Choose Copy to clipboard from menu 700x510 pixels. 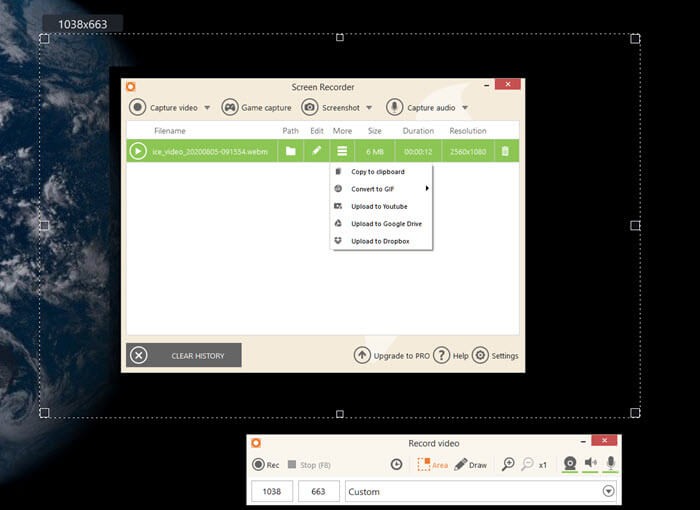382,171
